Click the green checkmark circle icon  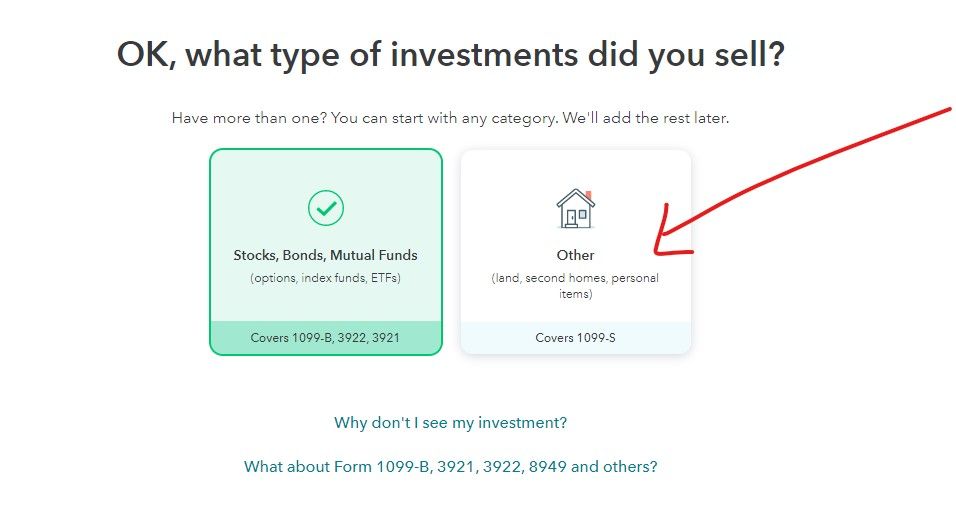326,208
